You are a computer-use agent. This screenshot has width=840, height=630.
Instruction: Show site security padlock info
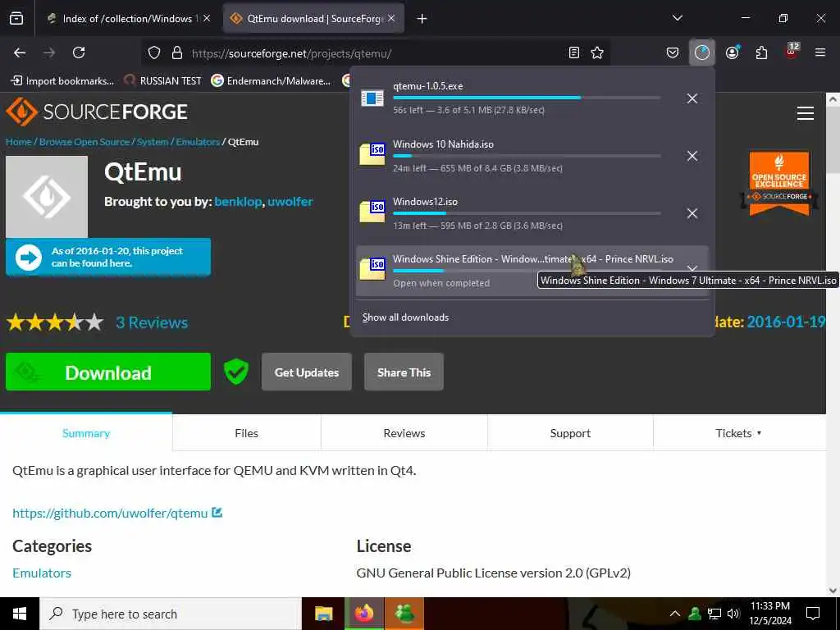tap(177, 52)
